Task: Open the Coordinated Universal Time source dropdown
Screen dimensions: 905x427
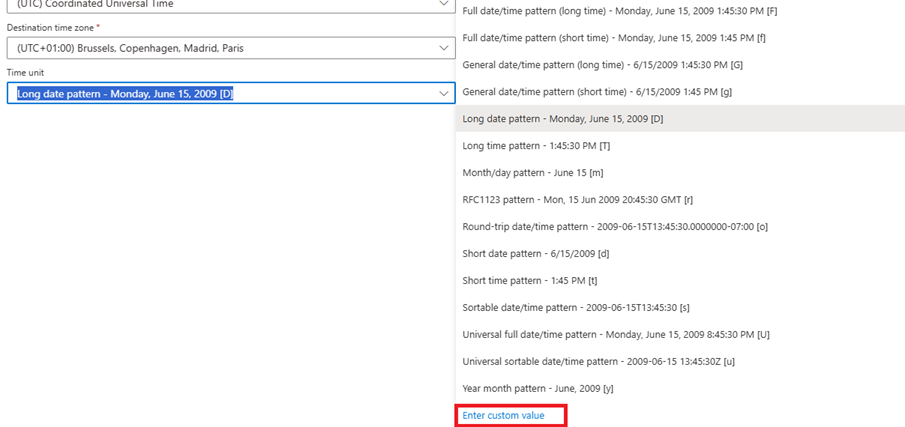Action: [x=230, y=5]
